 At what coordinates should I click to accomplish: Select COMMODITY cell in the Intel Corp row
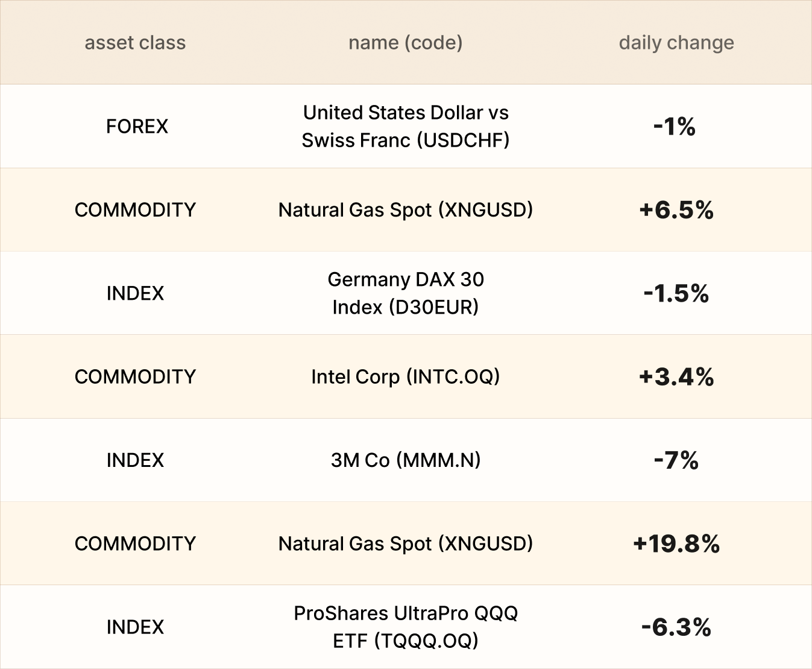tap(135, 377)
